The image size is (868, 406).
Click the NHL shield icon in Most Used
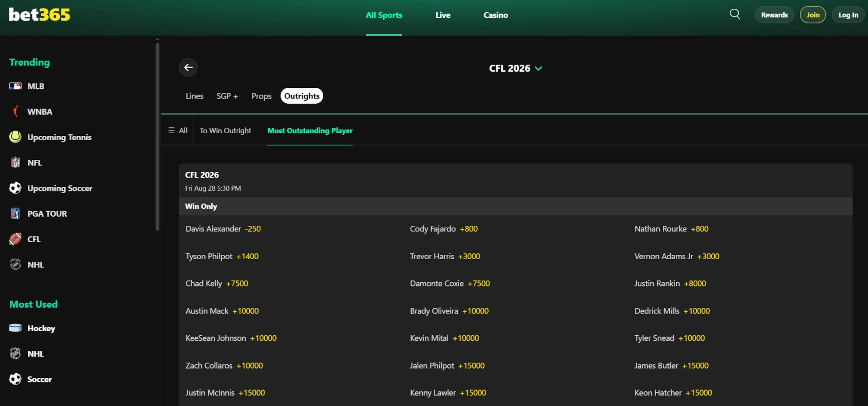coord(15,353)
